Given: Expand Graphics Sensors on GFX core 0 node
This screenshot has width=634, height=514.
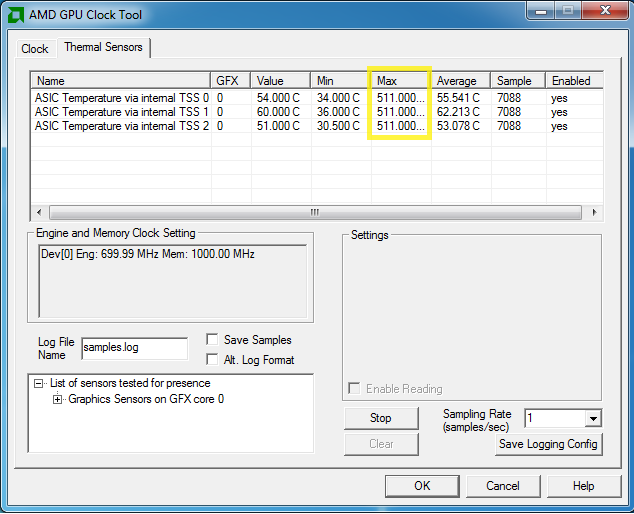Looking at the screenshot, I should [x=58, y=400].
